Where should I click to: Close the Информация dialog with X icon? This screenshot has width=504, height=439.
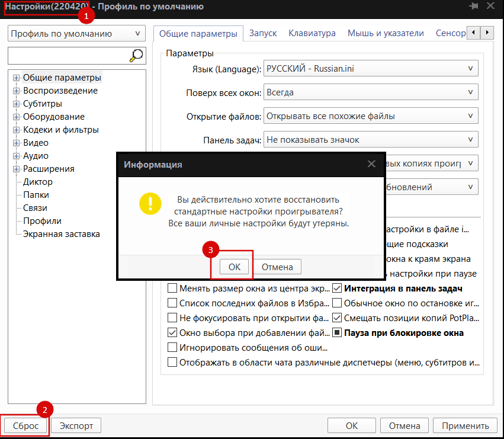[371, 164]
